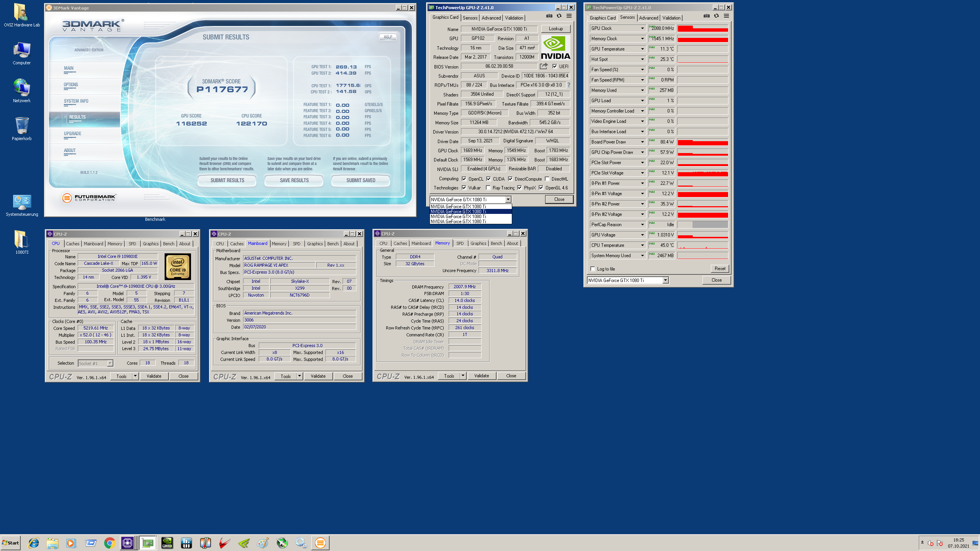Open HWiNFO icon in taskbar

click(186, 543)
